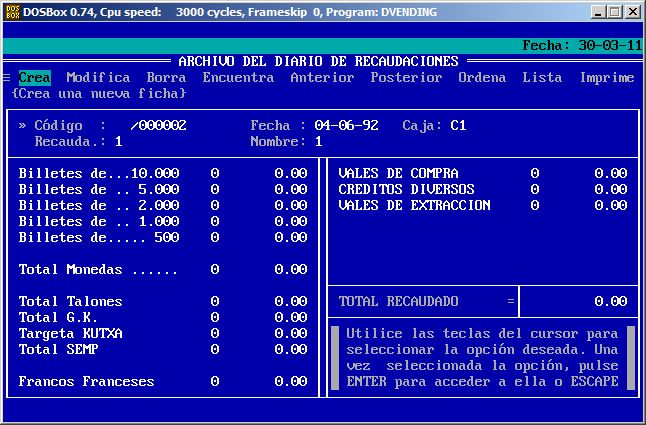Click the TOTAL RECAUDADO amount box
Viewport: 646px width, 425px height.
578,301
